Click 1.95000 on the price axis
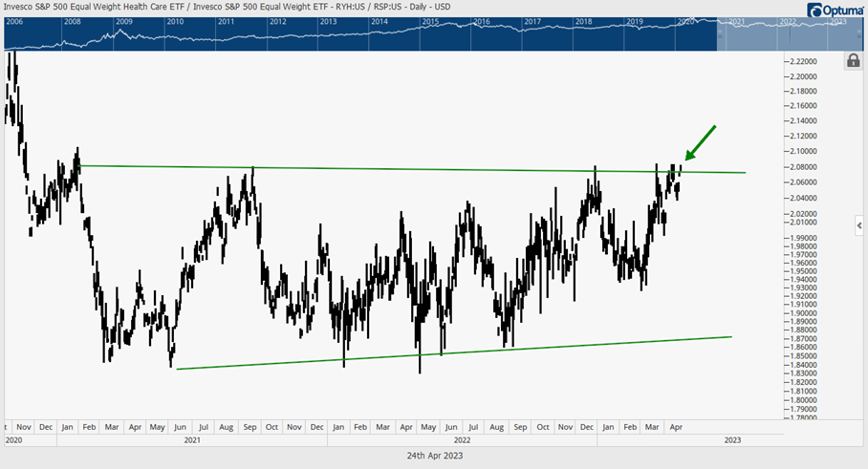This screenshot has width=868, height=469. 803,271
